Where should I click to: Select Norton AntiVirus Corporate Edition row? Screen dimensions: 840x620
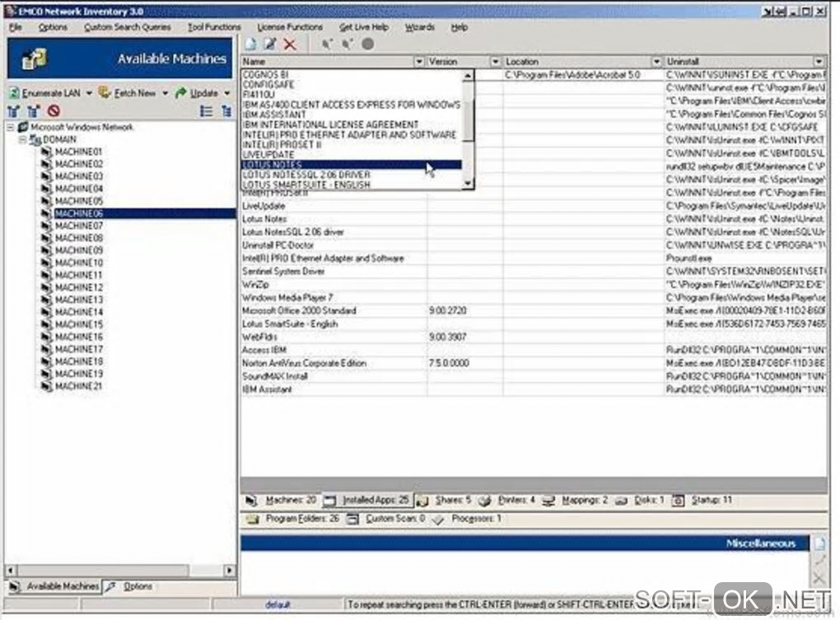pyautogui.click(x=533, y=364)
